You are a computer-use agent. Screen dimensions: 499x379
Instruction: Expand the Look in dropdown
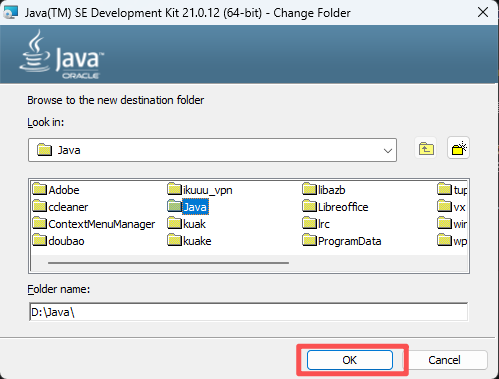tap(387, 150)
